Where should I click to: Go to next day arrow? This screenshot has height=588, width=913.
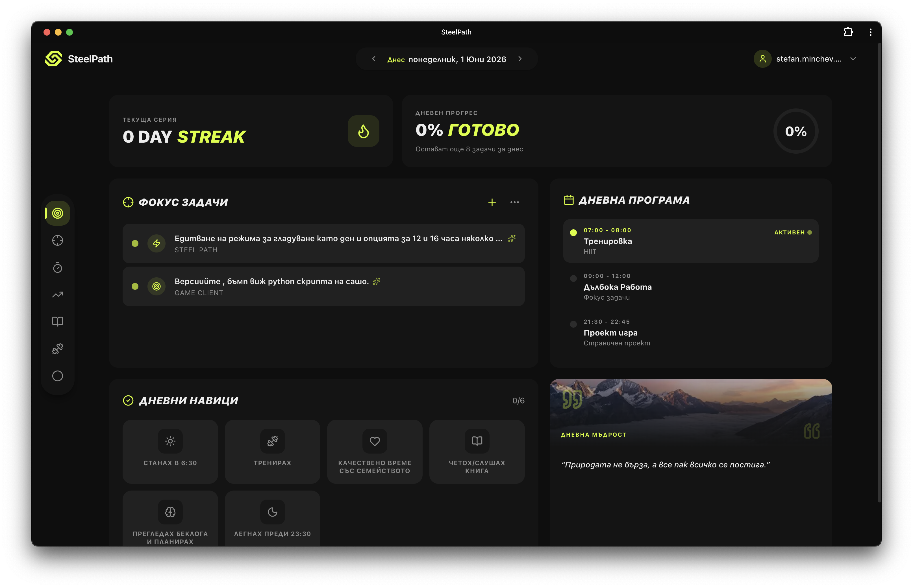(x=520, y=59)
